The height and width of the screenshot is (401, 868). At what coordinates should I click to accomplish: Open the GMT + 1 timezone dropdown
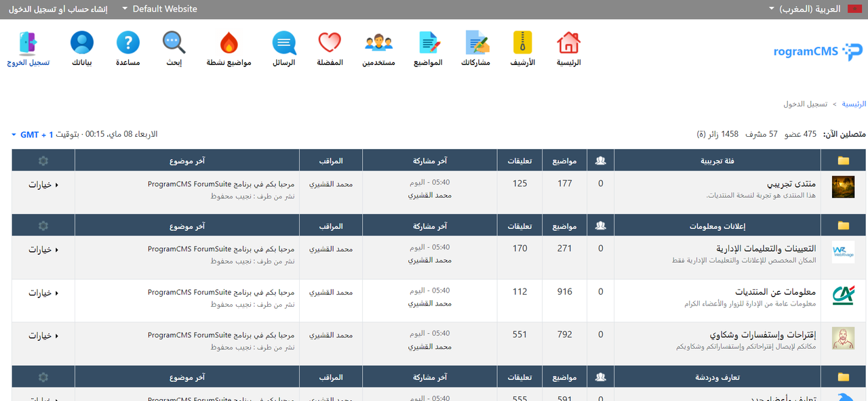(32, 135)
